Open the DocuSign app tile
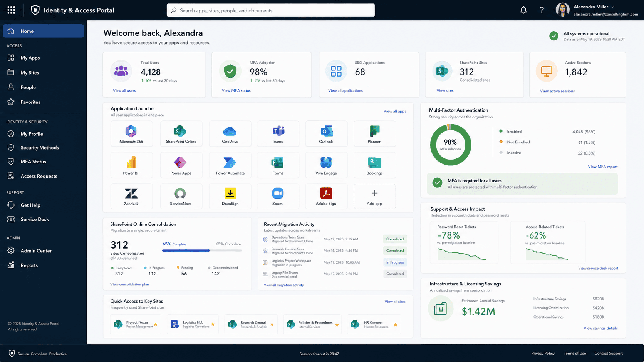Screen dimensions: 644x362 pyautogui.click(x=230, y=196)
